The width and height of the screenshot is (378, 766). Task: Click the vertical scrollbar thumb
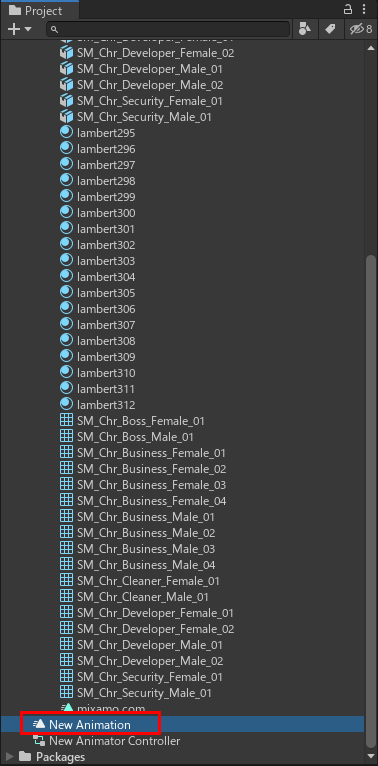pyautogui.click(x=371, y=501)
